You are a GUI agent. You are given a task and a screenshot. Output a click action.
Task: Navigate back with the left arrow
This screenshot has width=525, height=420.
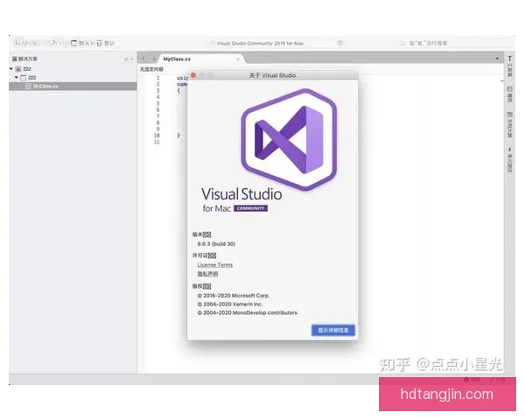144,58
